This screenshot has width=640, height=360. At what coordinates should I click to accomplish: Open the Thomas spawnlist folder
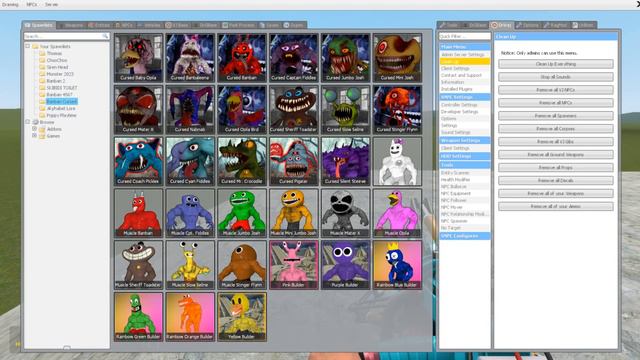(54, 53)
